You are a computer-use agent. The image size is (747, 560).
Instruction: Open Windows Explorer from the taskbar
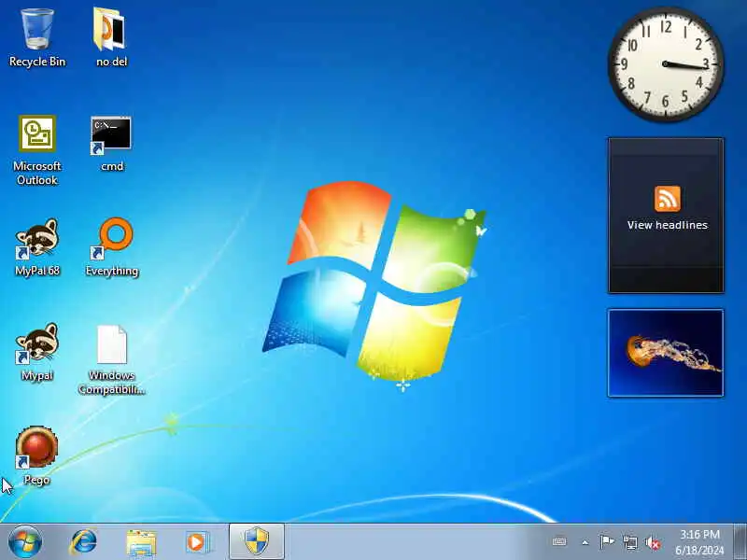141,542
